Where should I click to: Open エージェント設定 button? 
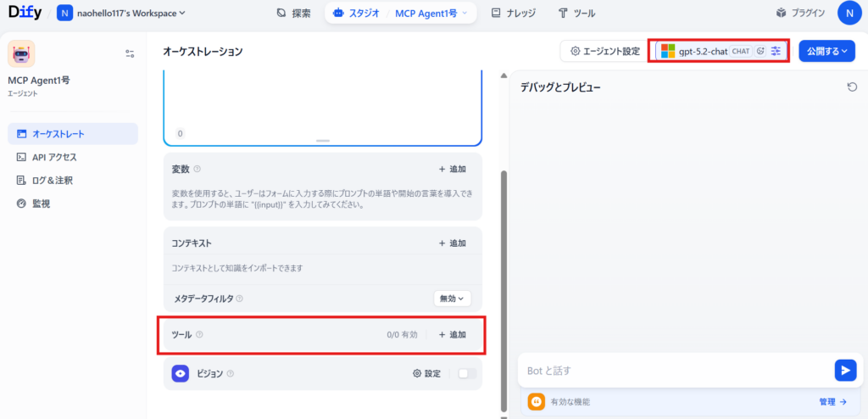click(x=604, y=51)
